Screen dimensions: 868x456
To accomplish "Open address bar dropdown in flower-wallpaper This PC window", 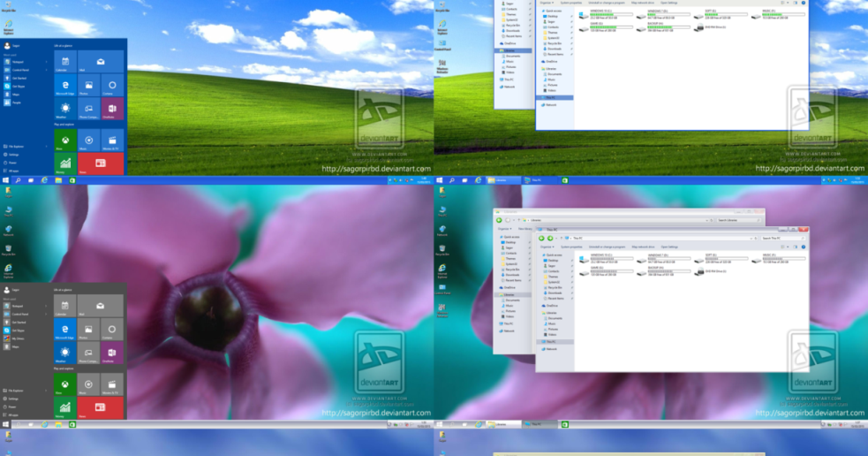I will click(x=751, y=239).
